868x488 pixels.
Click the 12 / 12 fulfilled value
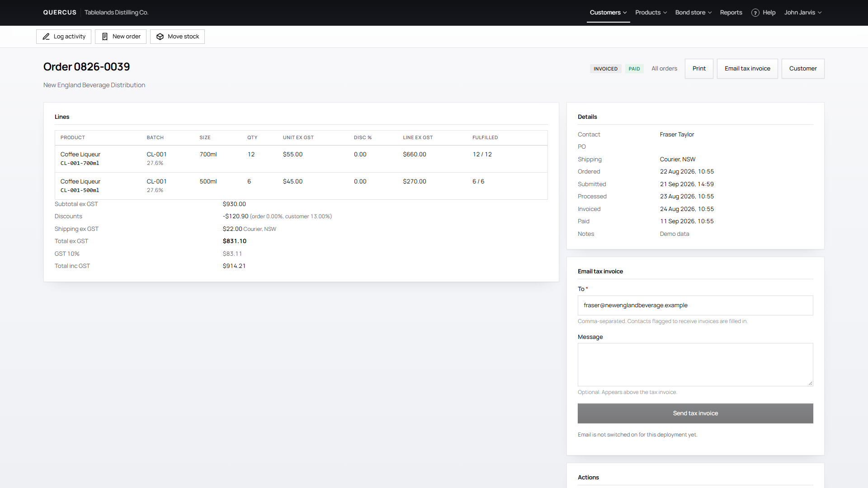click(x=482, y=155)
